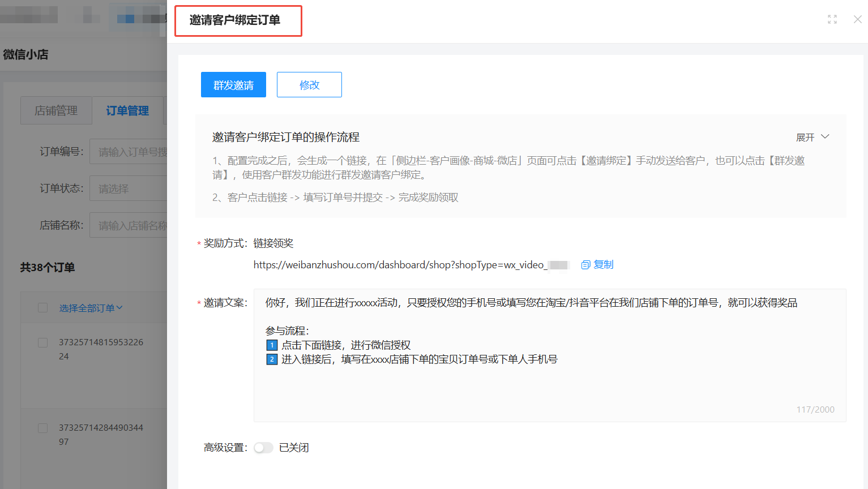Click the 复制 copy icon beside the link

click(x=585, y=265)
